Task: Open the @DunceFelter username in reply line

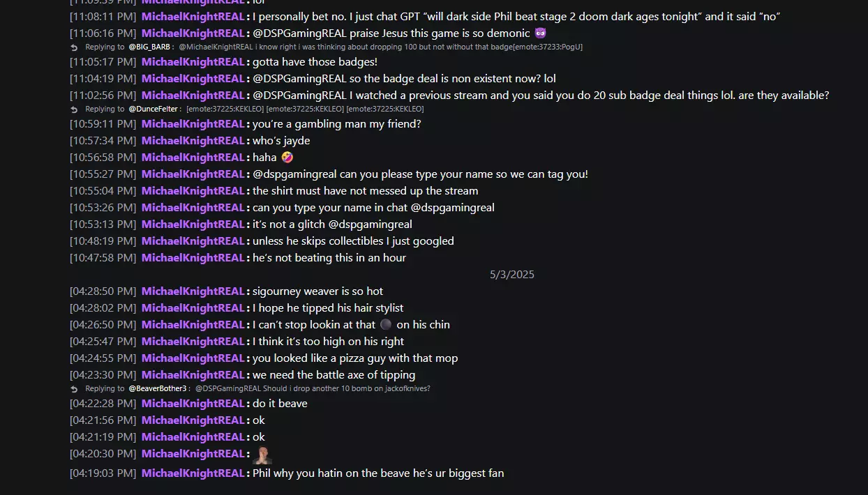Action: [x=154, y=109]
